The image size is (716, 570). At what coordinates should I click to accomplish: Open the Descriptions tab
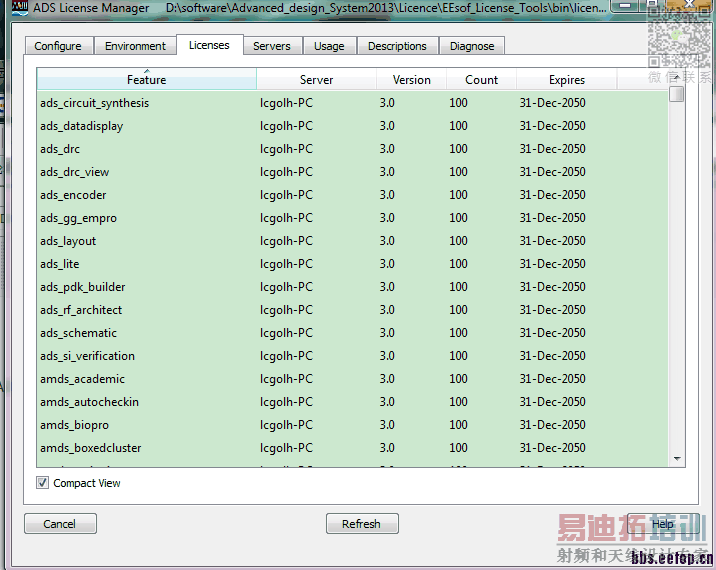(x=397, y=46)
